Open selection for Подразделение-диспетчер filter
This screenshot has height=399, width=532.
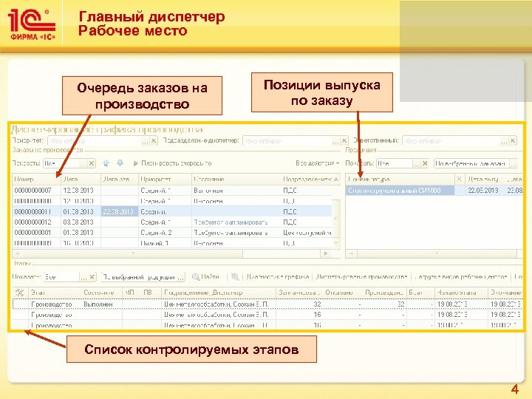(x=335, y=140)
